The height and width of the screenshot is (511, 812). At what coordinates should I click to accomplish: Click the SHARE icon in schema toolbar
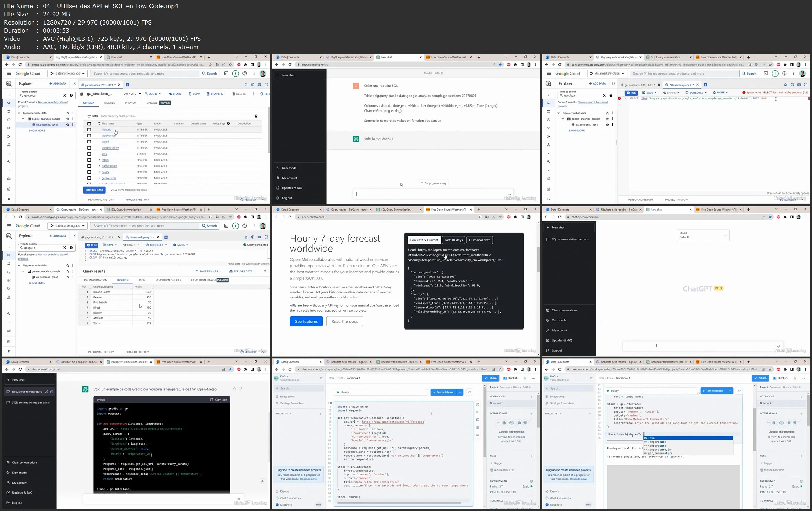[170, 94]
